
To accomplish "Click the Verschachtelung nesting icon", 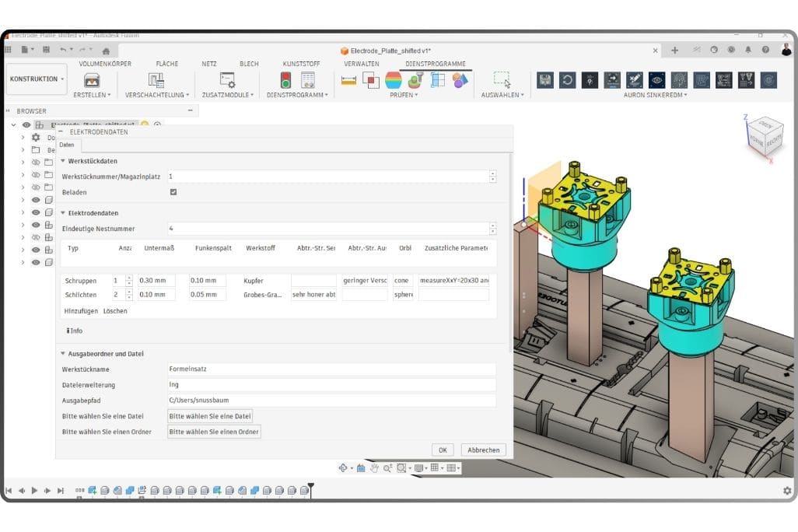I will [156, 80].
